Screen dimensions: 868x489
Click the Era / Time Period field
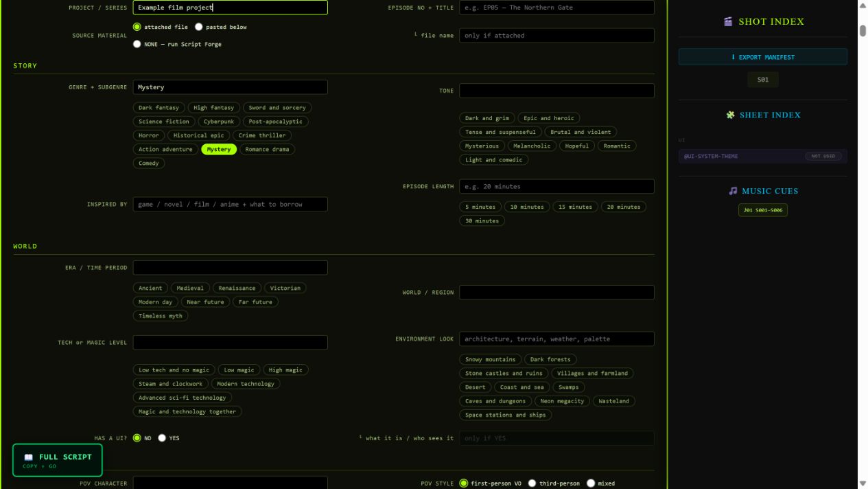coord(230,268)
